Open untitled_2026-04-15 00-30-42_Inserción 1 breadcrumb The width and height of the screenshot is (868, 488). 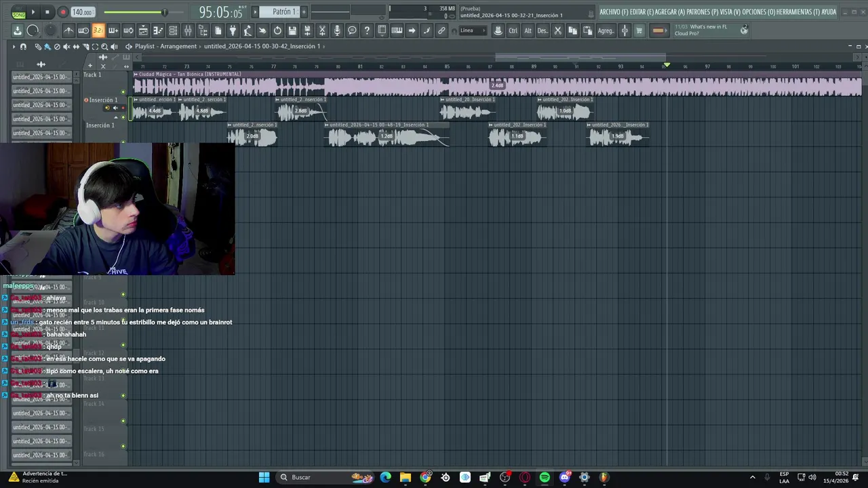(x=262, y=46)
